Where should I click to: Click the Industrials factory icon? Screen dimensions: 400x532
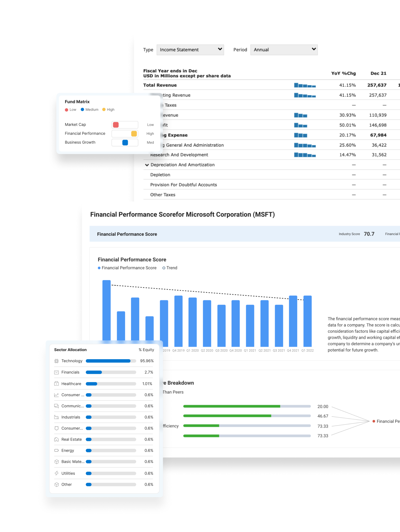[56, 417]
